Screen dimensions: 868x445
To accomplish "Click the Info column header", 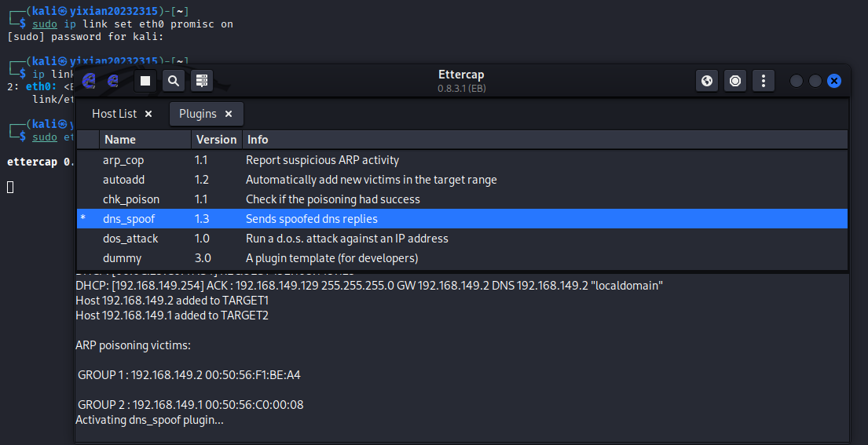I will pos(258,140).
